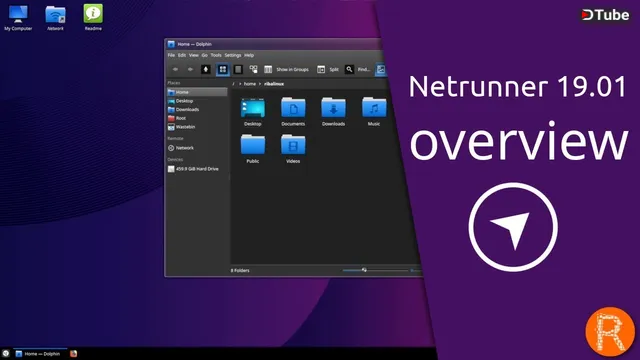Open the Find search tool

coord(358,69)
